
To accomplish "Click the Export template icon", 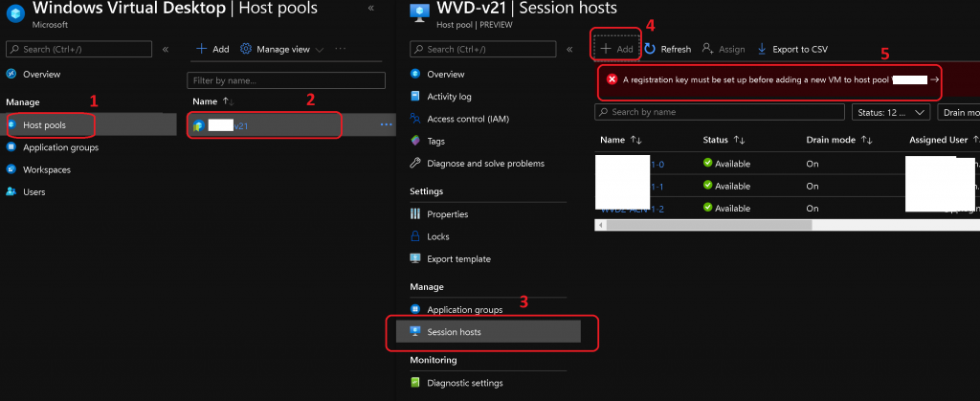I will [x=415, y=259].
